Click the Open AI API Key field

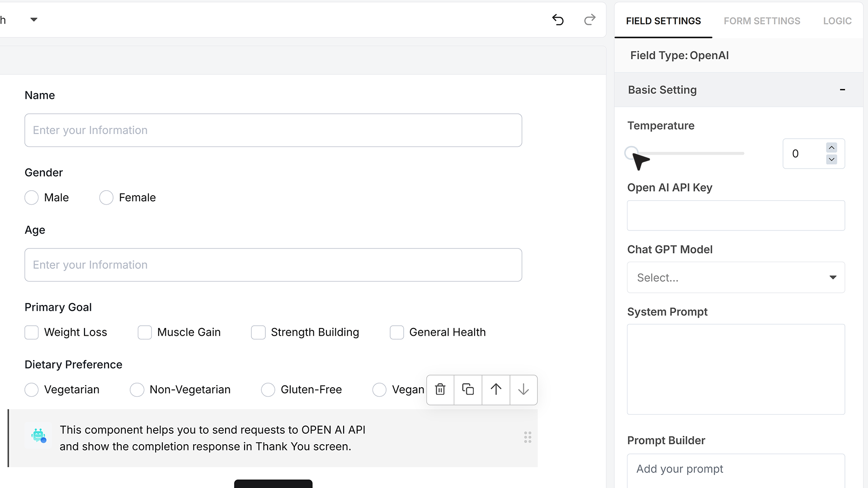click(736, 216)
